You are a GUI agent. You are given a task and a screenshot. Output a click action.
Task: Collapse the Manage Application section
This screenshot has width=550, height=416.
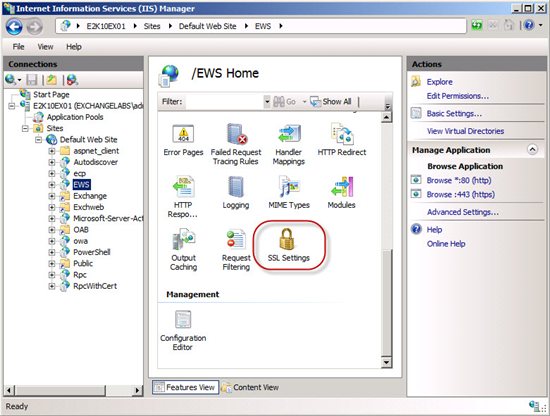coord(532,150)
